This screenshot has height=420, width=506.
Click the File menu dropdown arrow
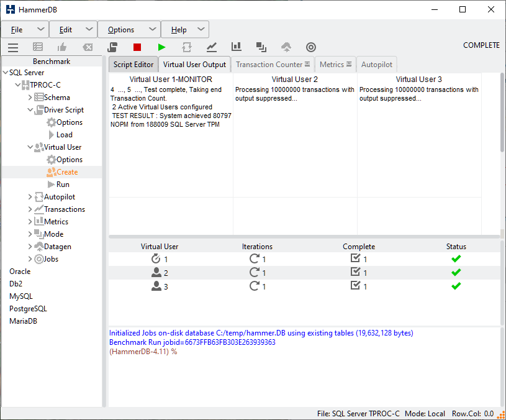pos(40,29)
